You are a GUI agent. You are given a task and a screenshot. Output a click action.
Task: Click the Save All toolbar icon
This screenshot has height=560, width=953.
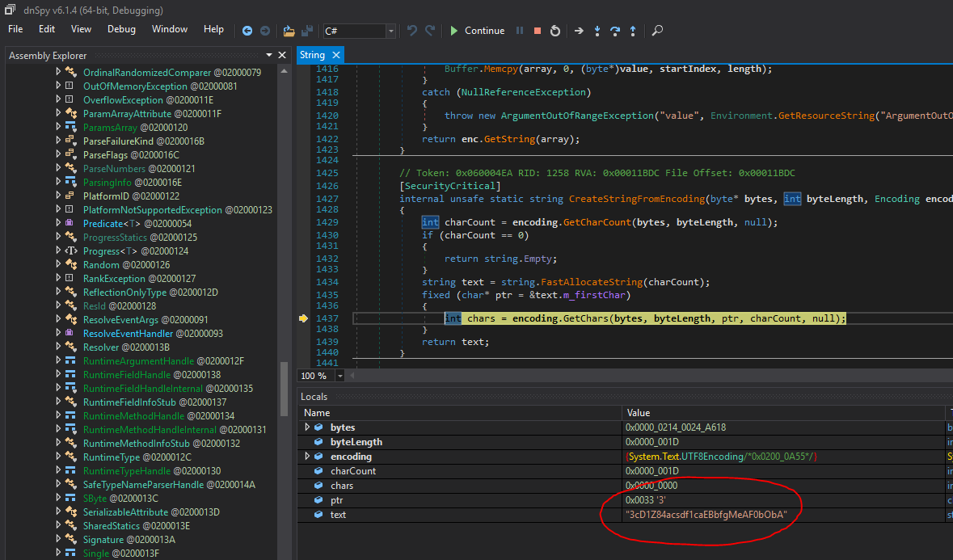click(307, 31)
